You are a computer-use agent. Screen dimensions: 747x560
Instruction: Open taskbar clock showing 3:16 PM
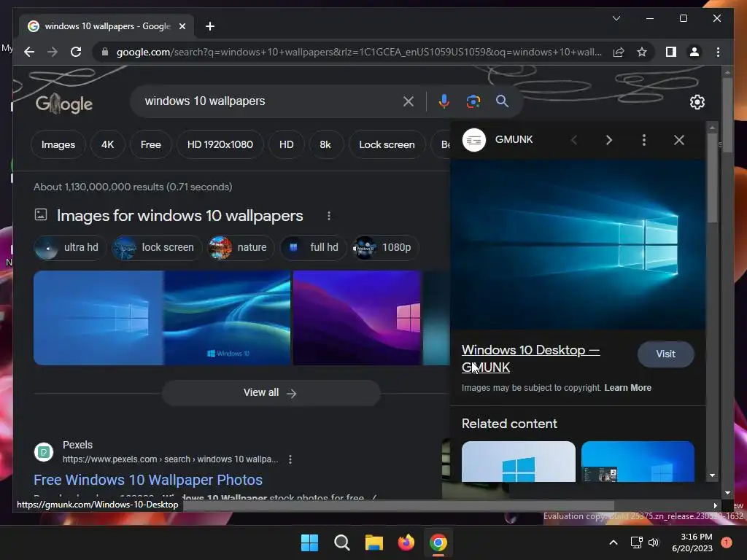(x=692, y=542)
